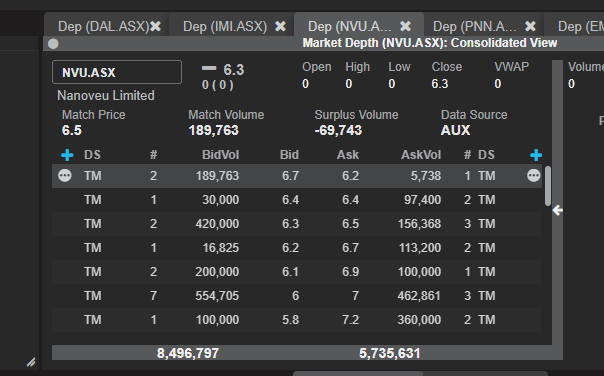Click the NVU.ASX symbol input field

pos(117,72)
